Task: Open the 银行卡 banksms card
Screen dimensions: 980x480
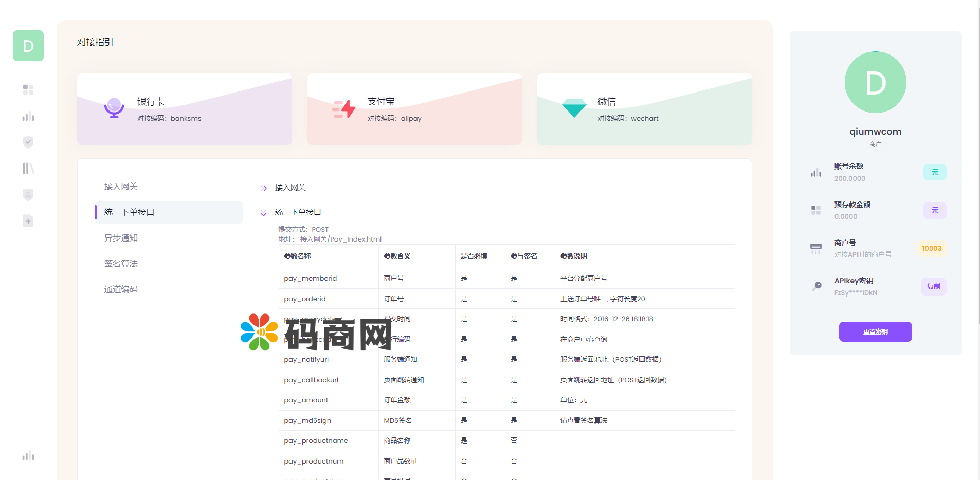Action: tap(184, 109)
